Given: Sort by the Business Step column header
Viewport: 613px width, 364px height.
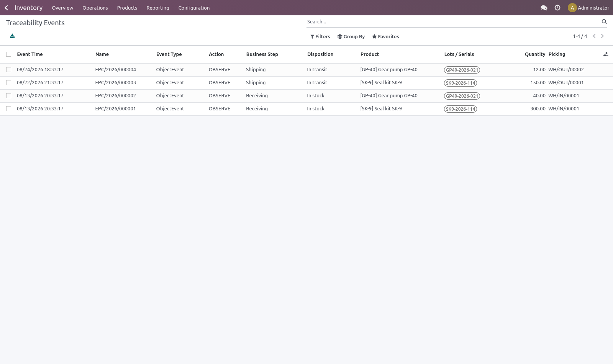Looking at the screenshot, I should (x=262, y=54).
